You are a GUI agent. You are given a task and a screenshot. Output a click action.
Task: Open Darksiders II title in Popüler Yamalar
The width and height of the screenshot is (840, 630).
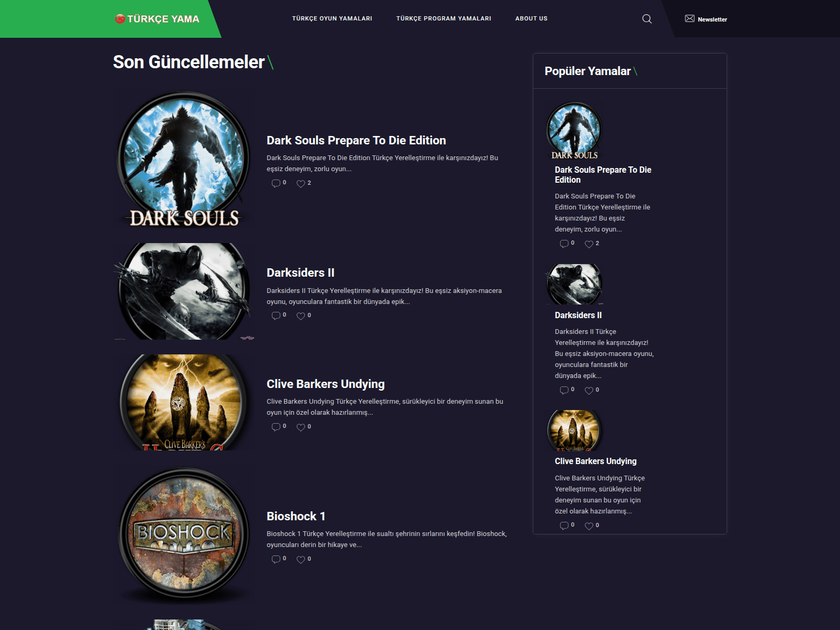pos(578,315)
